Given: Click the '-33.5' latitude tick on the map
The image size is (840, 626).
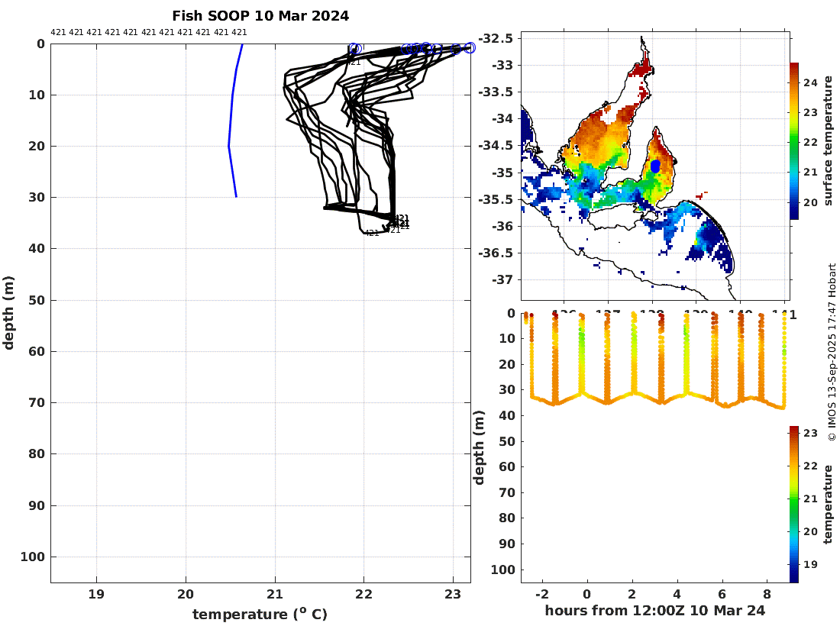Looking at the screenshot, I should (x=496, y=92).
